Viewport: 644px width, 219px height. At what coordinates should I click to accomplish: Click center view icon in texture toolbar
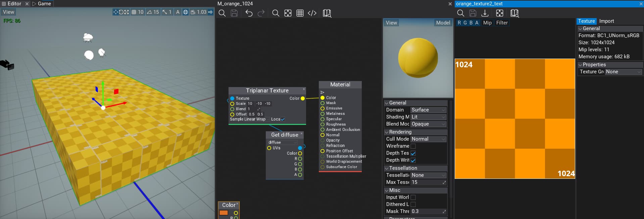pyautogui.click(x=500, y=13)
